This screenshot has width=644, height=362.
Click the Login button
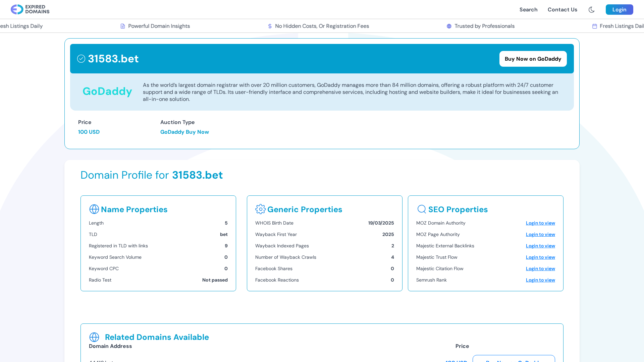tap(619, 10)
